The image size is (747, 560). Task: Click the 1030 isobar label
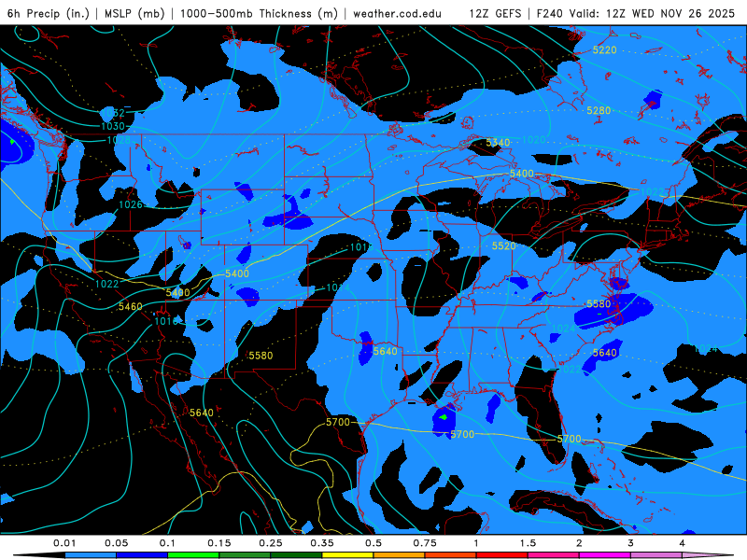pyautogui.click(x=113, y=126)
